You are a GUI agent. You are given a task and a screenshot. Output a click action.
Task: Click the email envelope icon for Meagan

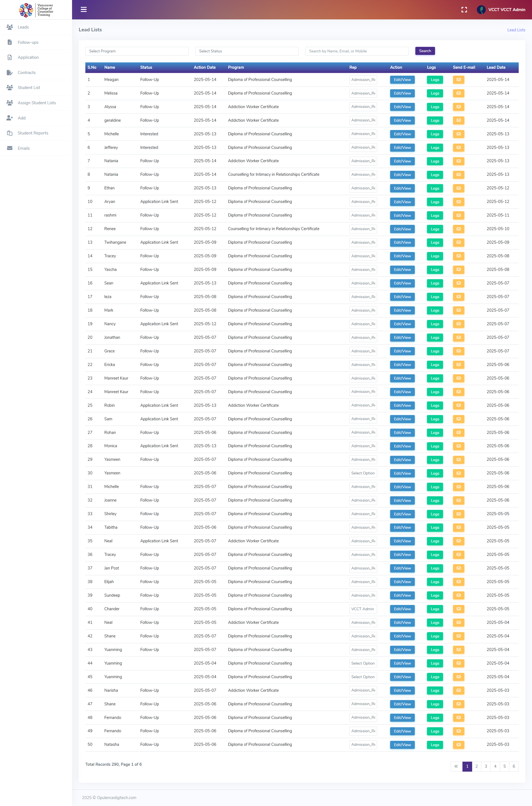pos(458,80)
